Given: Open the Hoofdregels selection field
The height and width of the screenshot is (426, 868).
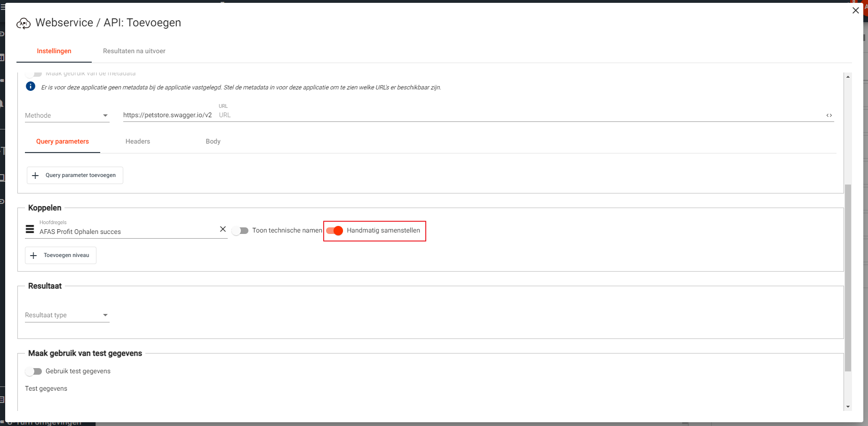Looking at the screenshot, I should [x=127, y=232].
